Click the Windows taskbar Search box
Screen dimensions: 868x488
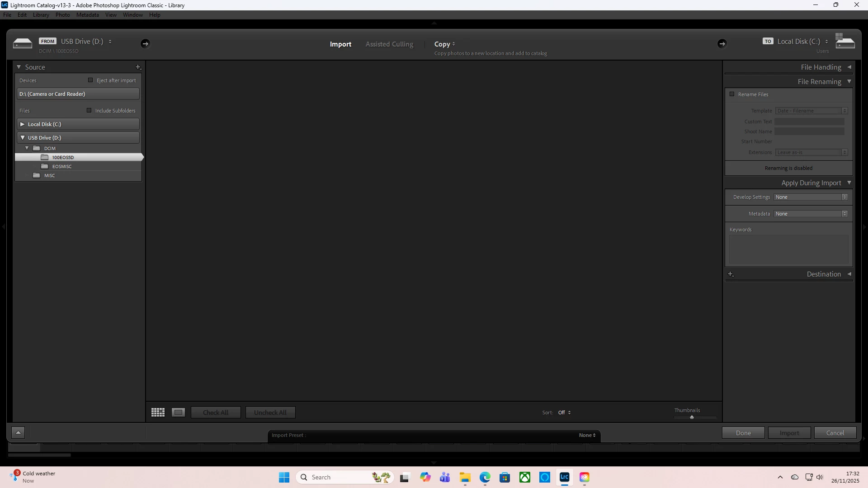pos(345,477)
